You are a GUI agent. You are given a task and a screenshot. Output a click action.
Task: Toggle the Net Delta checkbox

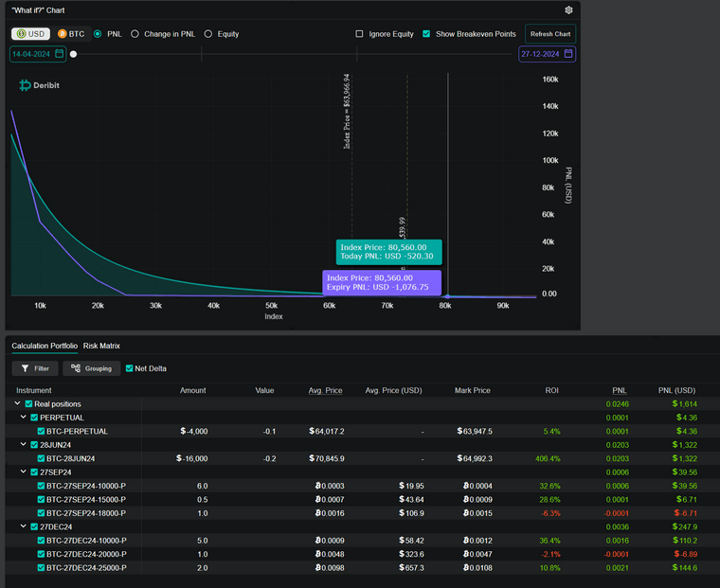[129, 368]
